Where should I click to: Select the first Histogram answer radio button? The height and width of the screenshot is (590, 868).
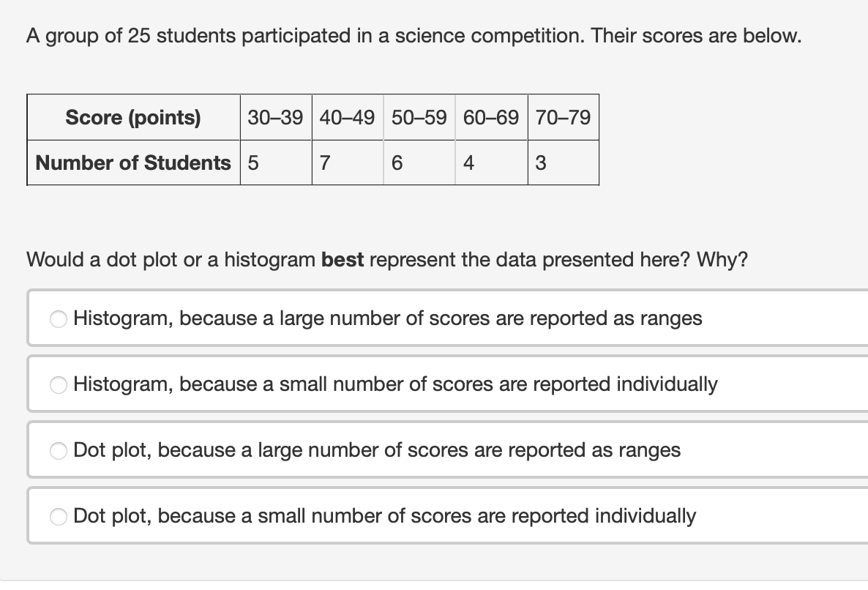58,318
